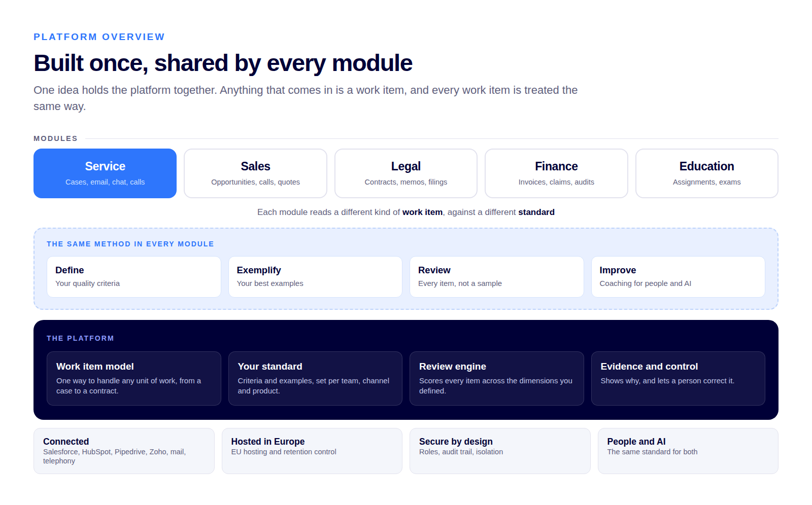Click 'THE SAME METHOD IN EVERY MODULE' label
The height and width of the screenshot is (505, 812).
point(130,244)
